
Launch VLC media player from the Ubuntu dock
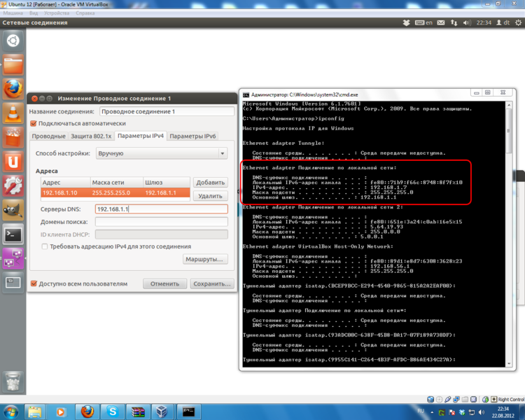click(x=13, y=113)
